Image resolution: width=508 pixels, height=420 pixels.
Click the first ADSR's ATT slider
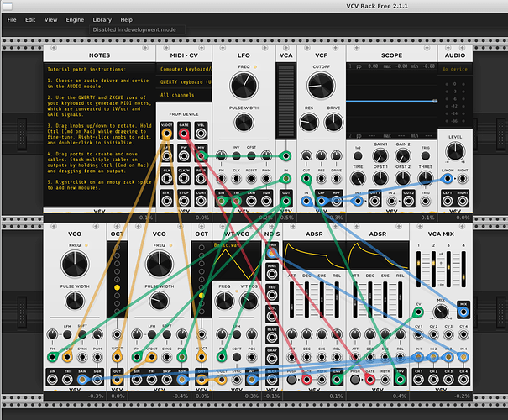tap(291, 299)
